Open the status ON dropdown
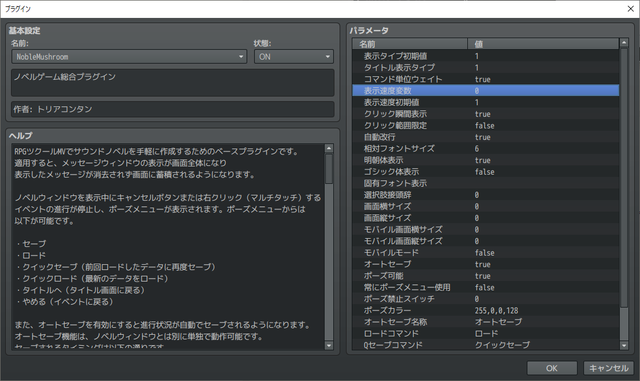This screenshot has width=640, height=381. click(x=294, y=56)
